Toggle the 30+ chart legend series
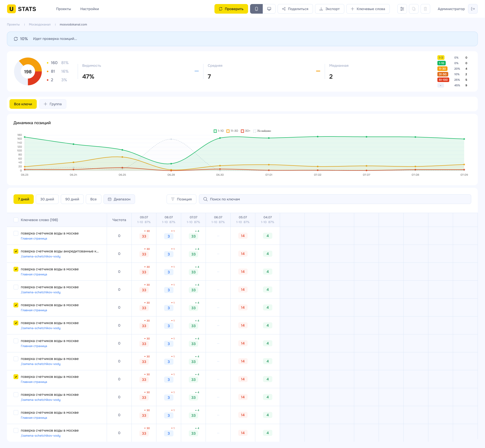This screenshot has height=448, width=485. pyautogui.click(x=246, y=131)
